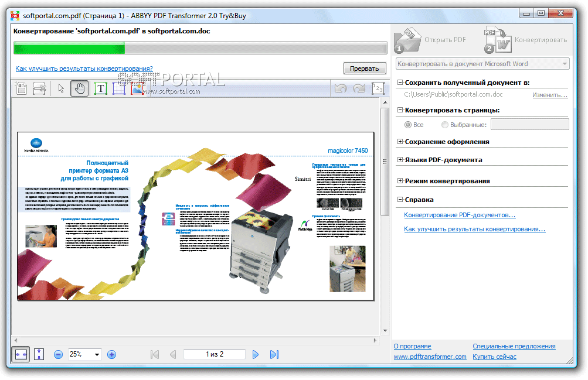The height and width of the screenshot is (380, 588).
Task: Click the PDF page preview image
Action: point(195,216)
